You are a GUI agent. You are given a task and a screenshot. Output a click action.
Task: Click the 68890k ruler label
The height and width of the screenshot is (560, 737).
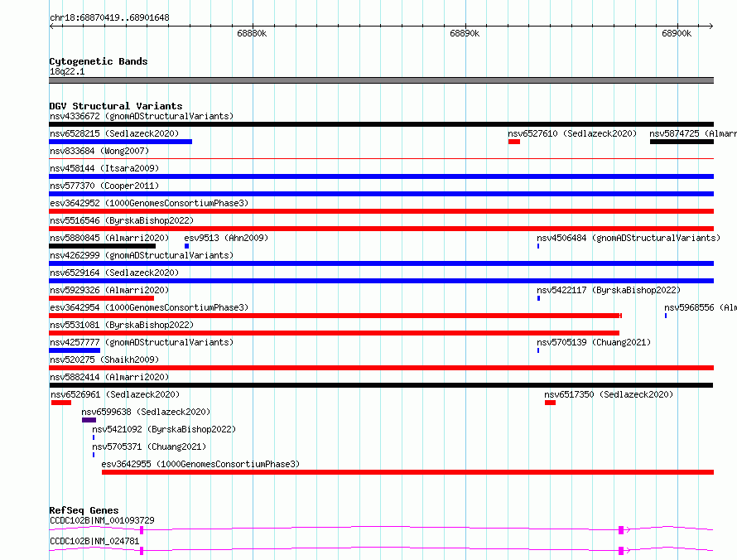[x=465, y=33]
